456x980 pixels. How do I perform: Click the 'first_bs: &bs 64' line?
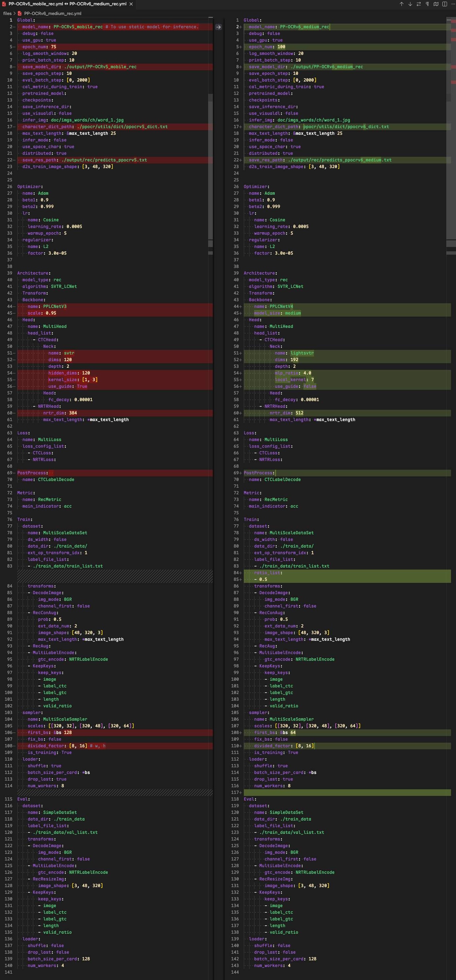tap(347, 733)
